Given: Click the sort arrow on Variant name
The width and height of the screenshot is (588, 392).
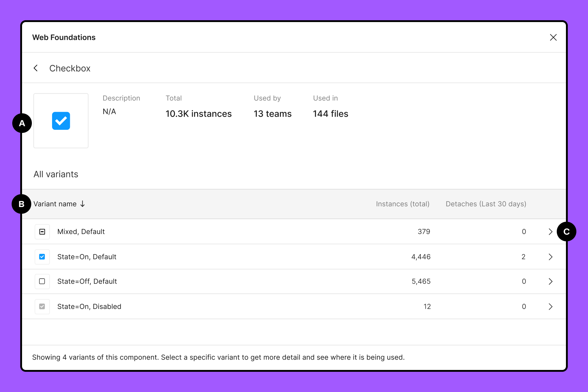Looking at the screenshot, I should coord(82,204).
